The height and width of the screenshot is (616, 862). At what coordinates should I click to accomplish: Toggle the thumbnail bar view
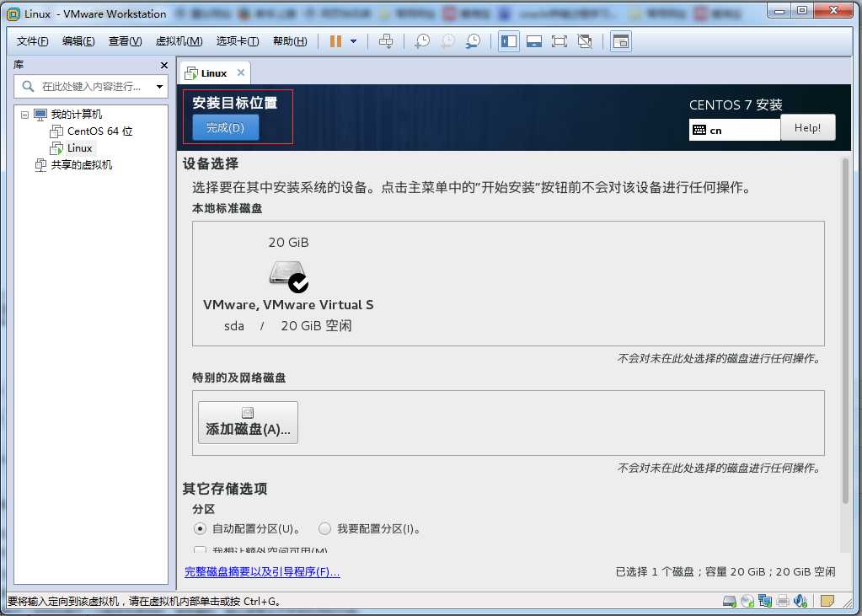[x=534, y=41]
